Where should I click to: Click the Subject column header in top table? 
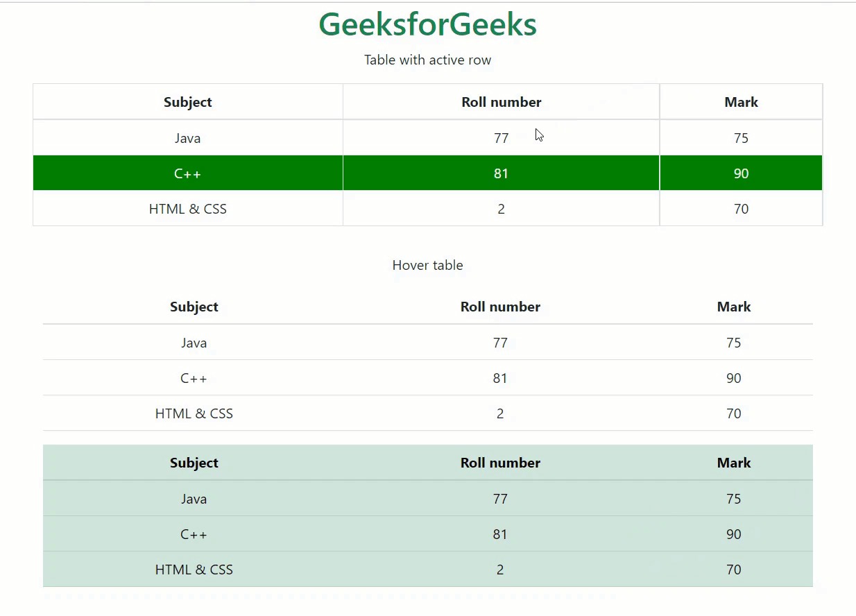point(187,101)
